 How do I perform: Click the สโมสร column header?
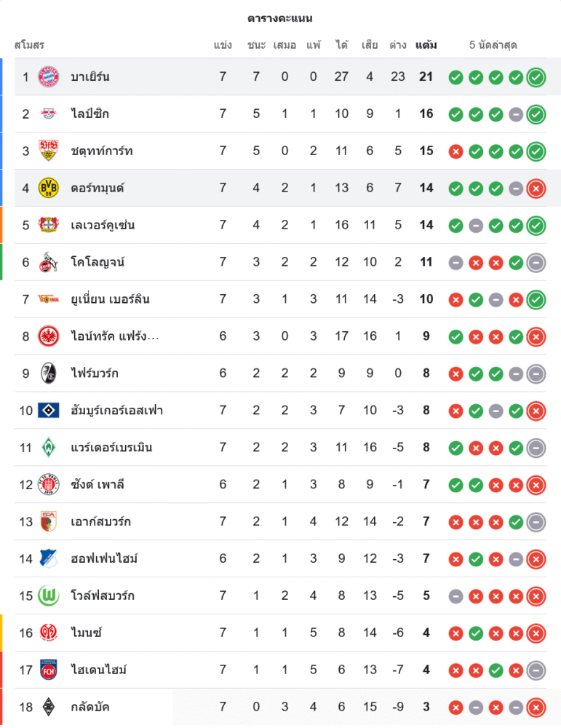coord(29,45)
